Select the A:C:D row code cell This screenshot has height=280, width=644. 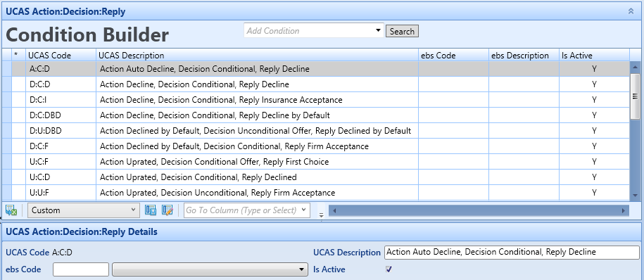coord(61,69)
